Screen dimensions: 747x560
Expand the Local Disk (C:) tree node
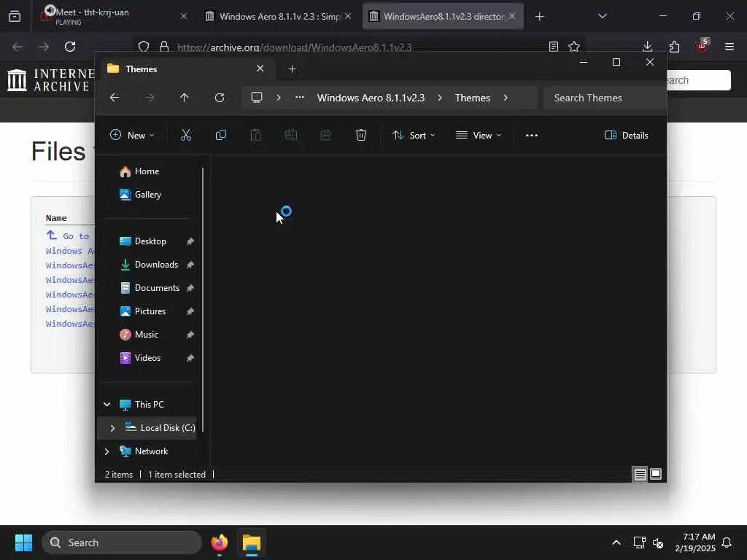click(x=112, y=427)
